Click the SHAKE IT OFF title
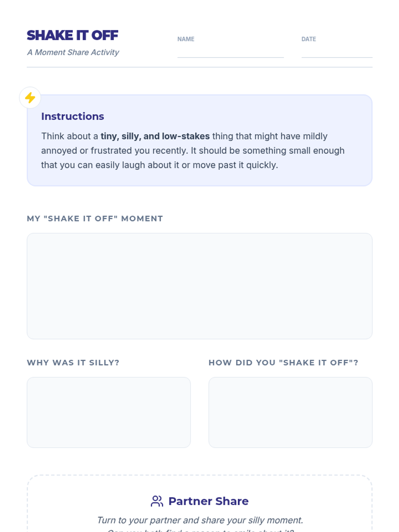The height and width of the screenshot is (532, 399). pyautogui.click(x=72, y=35)
